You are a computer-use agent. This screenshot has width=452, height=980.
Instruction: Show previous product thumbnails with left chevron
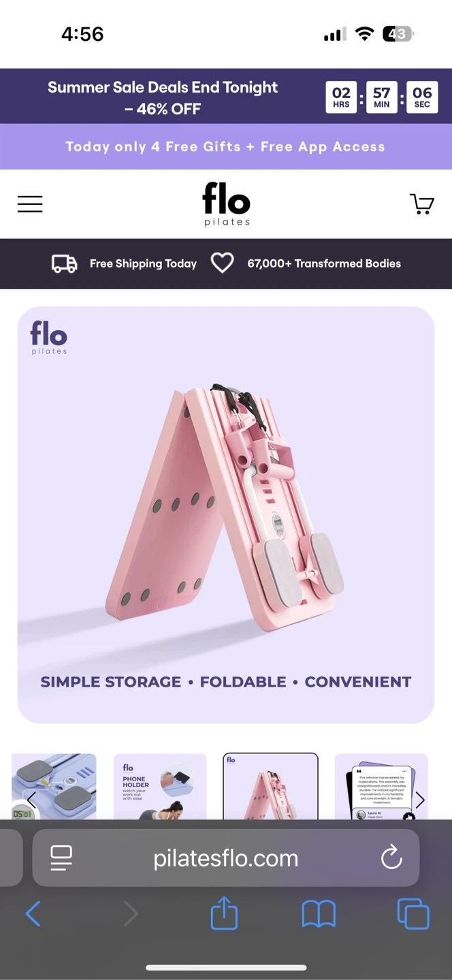[31, 800]
